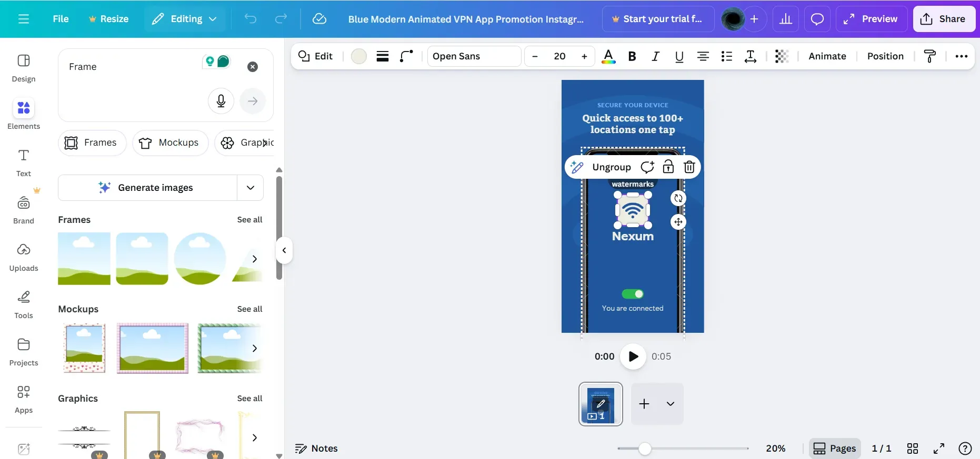Open the Open Sans font dropdown

[474, 56]
